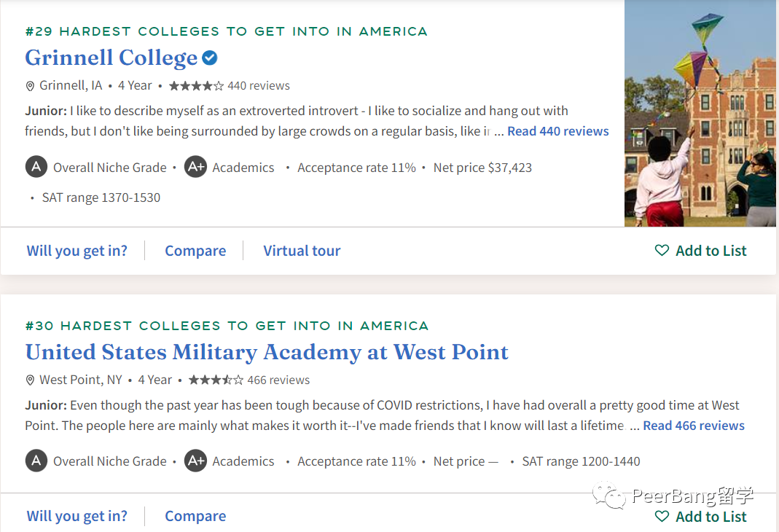Click Compare under West Point
779x532 pixels.
[x=195, y=516]
